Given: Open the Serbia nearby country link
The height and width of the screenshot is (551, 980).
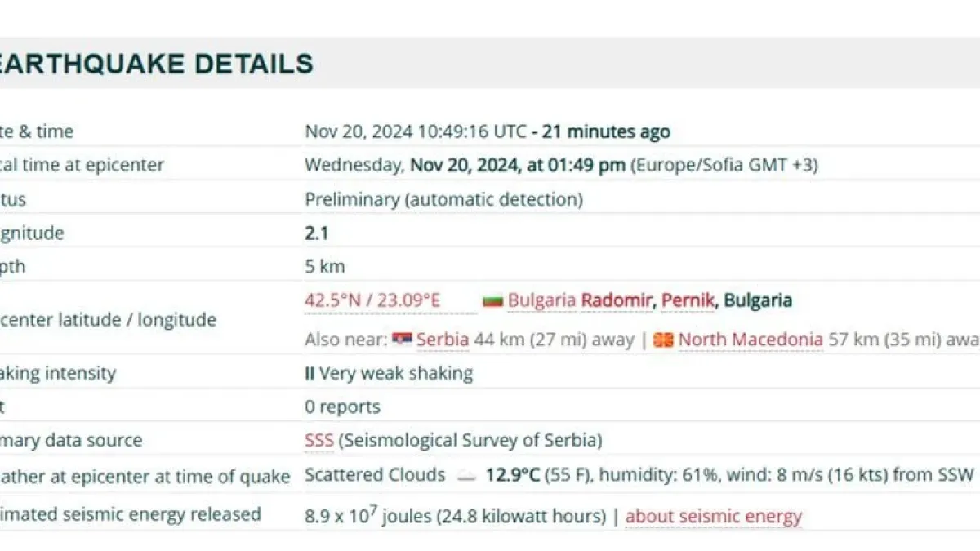Looking at the screenshot, I should [x=443, y=340].
